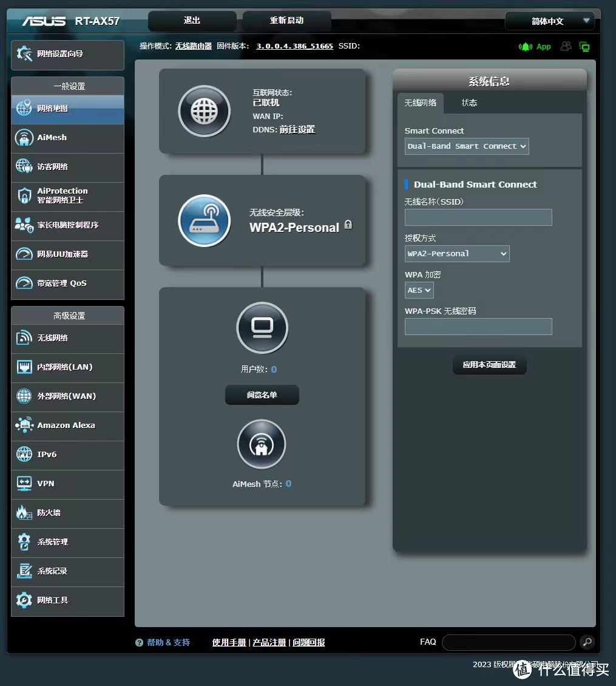The image size is (616, 686).
Task: Click the 帮助 & 支持 help link
Action: pos(169,642)
